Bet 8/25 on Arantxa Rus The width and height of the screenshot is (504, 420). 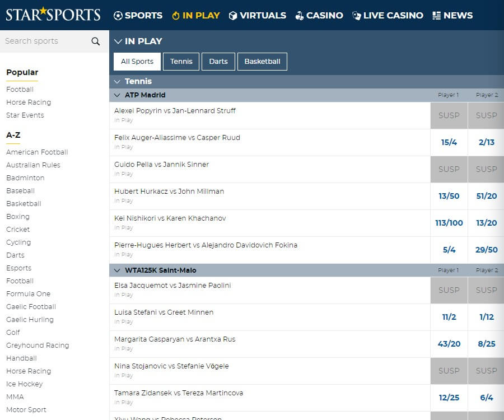coord(486,344)
